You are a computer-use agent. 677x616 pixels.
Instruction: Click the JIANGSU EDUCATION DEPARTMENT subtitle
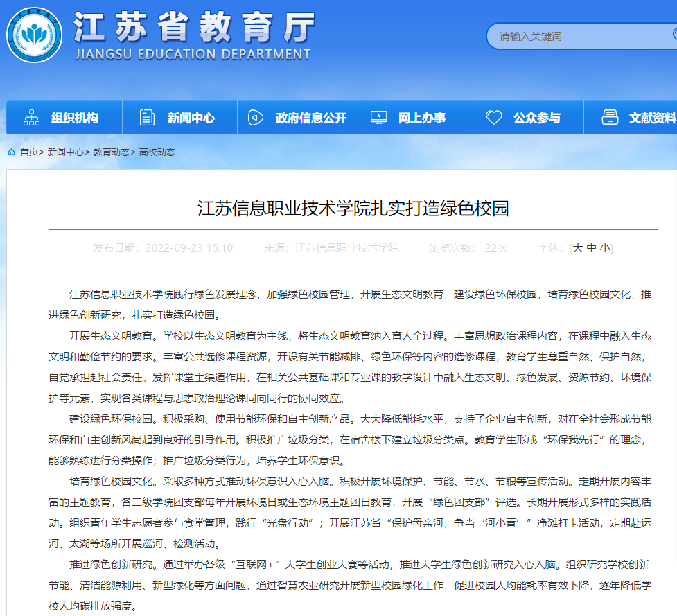click(x=193, y=54)
